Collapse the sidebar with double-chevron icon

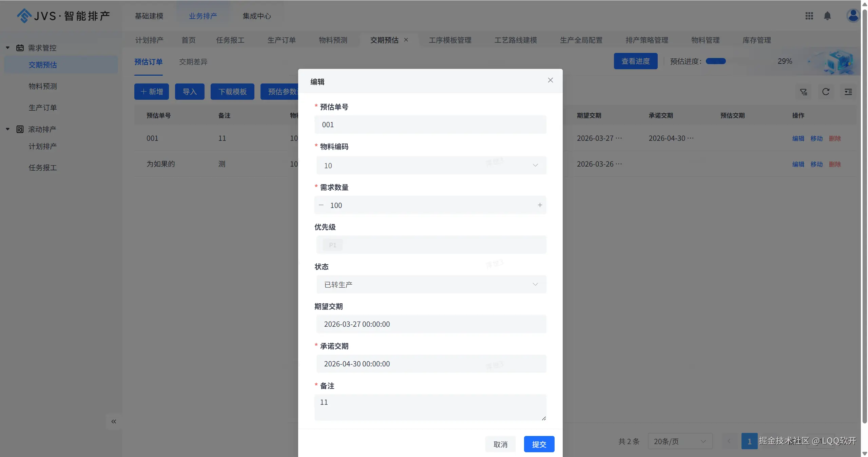click(114, 421)
